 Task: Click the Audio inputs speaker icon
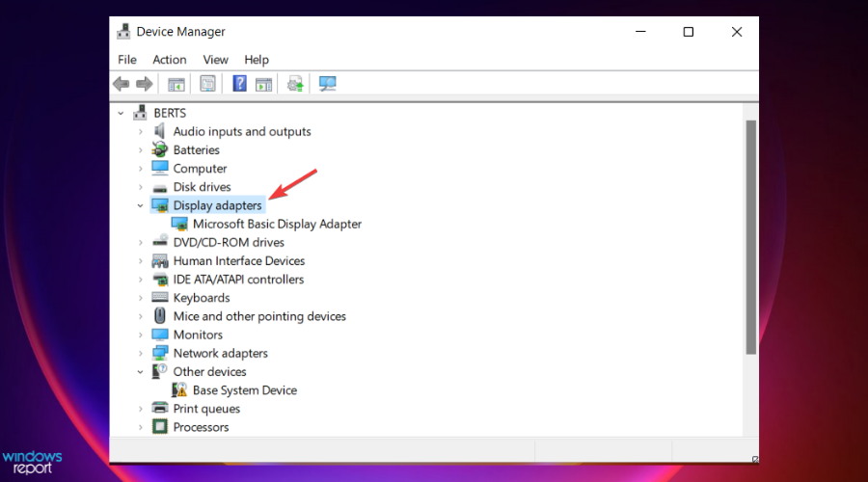(159, 131)
